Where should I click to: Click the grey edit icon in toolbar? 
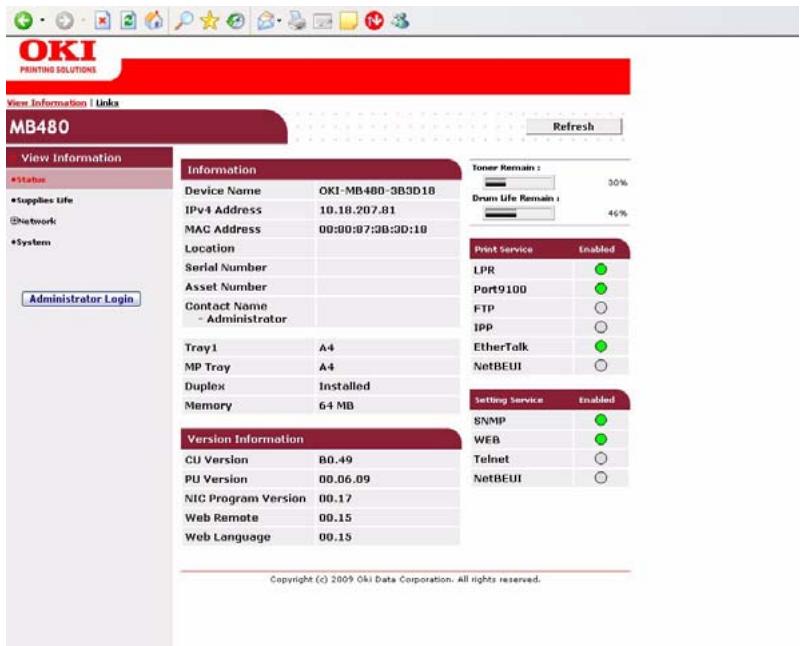pyautogui.click(x=323, y=20)
